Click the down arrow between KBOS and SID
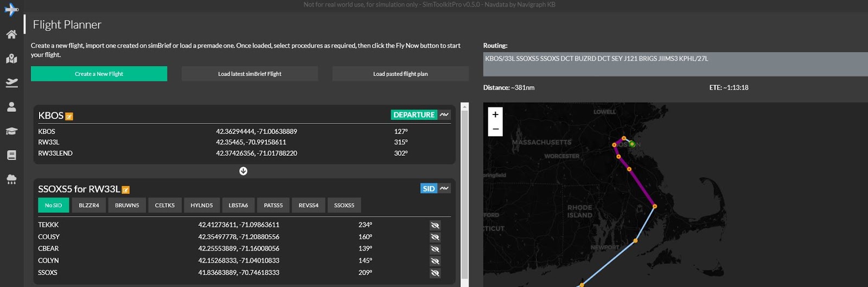Viewport: 868px width, 287px height. pyautogui.click(x=243, y=171)
